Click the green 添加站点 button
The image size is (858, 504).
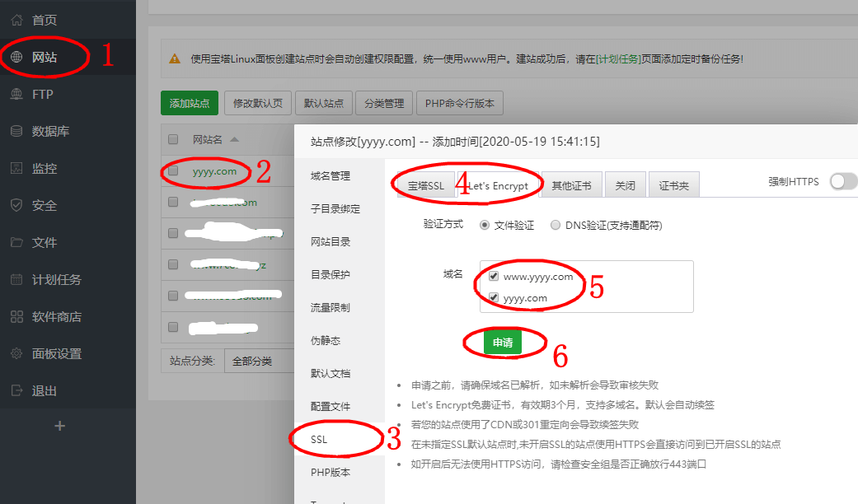[190, 103]
